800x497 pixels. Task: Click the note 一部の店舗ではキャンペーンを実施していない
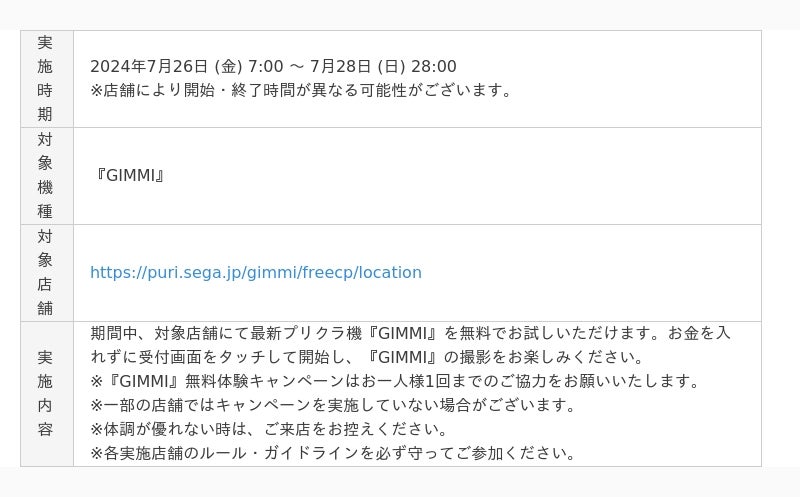pyautogui.click(x=333, y=405)
